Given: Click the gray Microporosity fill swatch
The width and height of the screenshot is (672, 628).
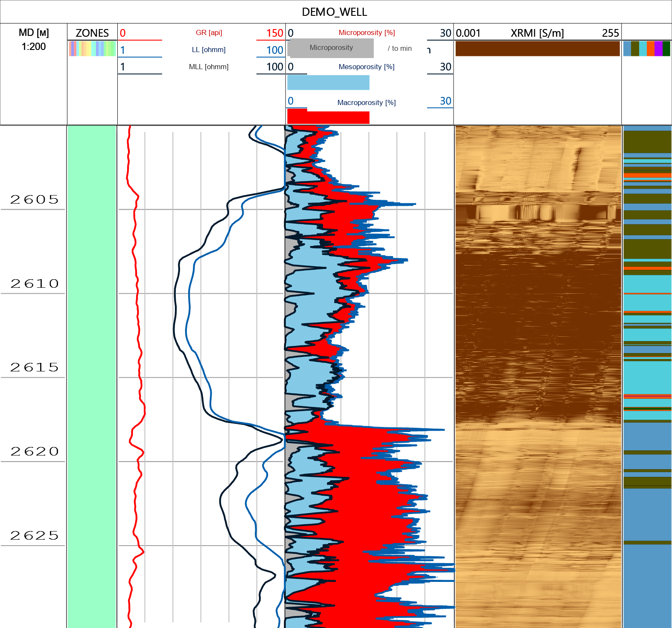Looking at the screenshot, I should (x=331, y=48).
